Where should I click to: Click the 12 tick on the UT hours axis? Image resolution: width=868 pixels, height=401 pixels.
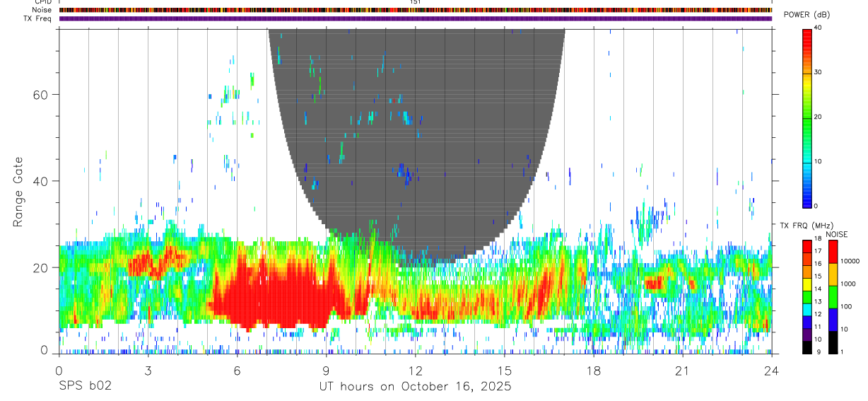415,370
